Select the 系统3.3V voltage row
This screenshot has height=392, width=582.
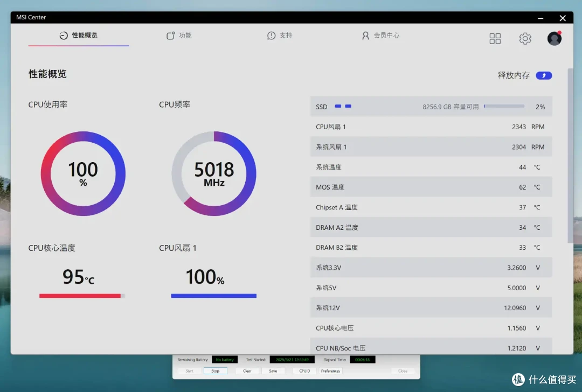tap(431, 268)
